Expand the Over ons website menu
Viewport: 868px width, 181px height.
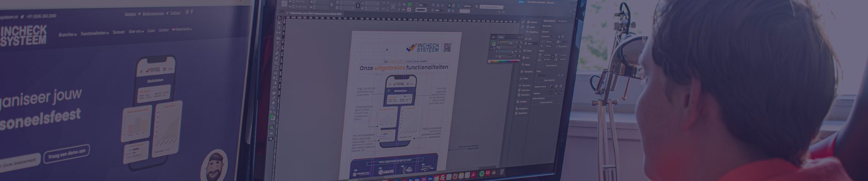[x=136, y=32]
